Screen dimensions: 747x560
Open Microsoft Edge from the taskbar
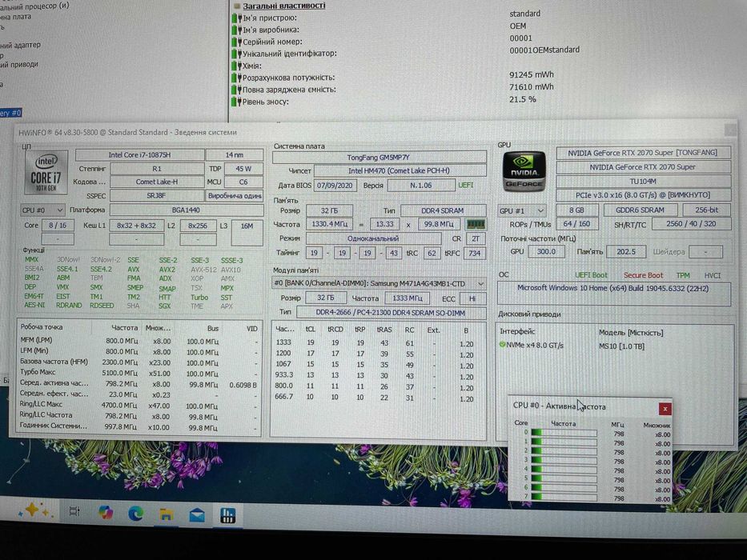pyautogui.click(x=136, y=514)
